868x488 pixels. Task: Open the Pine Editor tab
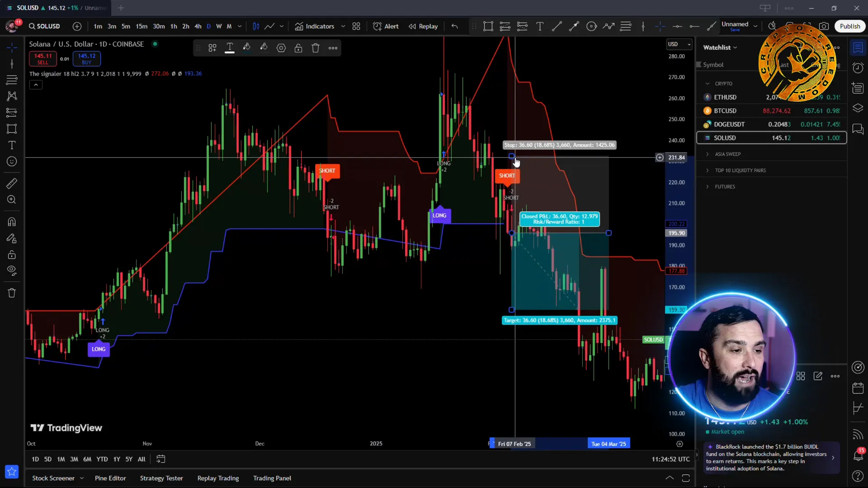[110, 478]
